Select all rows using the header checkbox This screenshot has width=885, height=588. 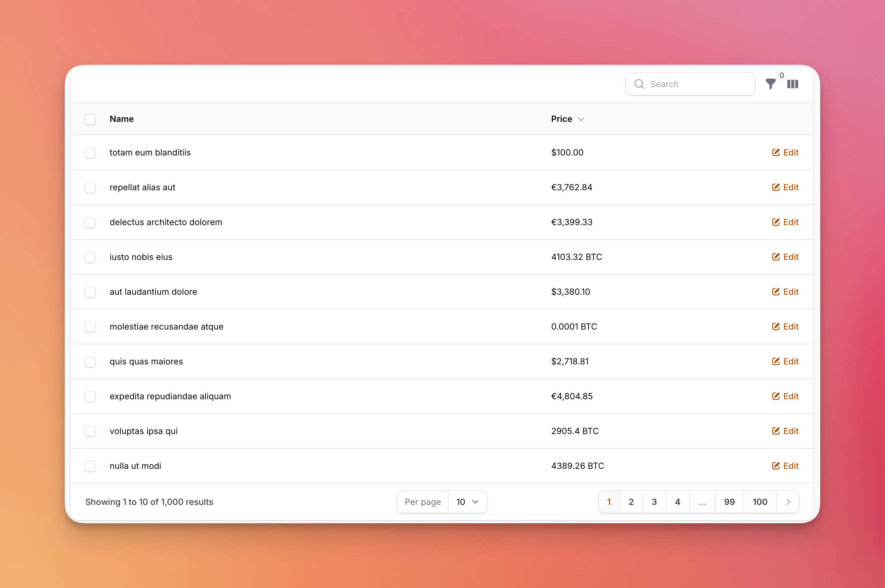90,119
